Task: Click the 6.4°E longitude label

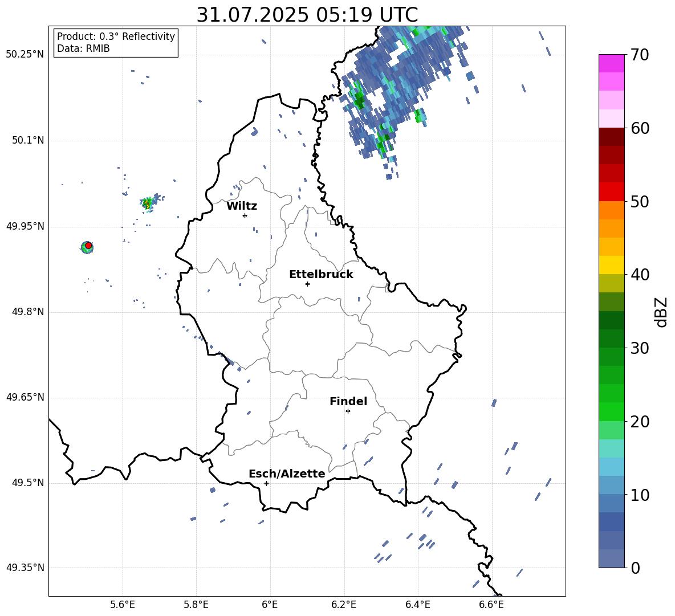Action: click(x=418, y=605)
